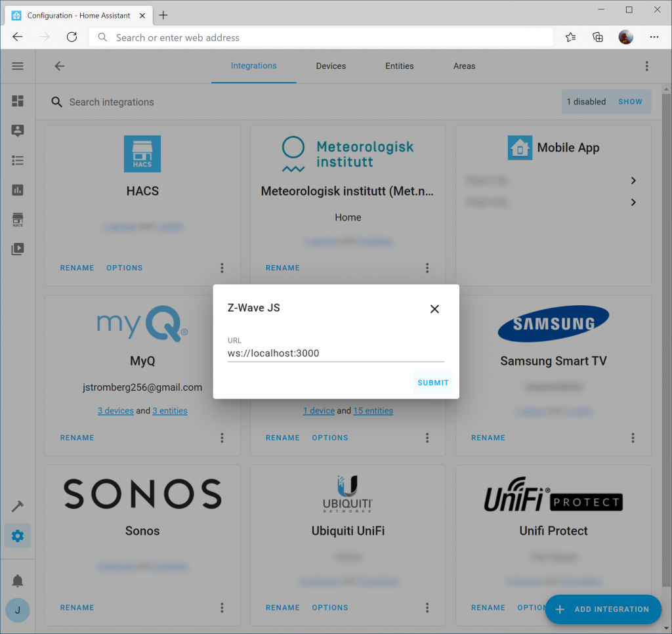Click the Z-Wave JS URL field

click(x=336, y=353)
